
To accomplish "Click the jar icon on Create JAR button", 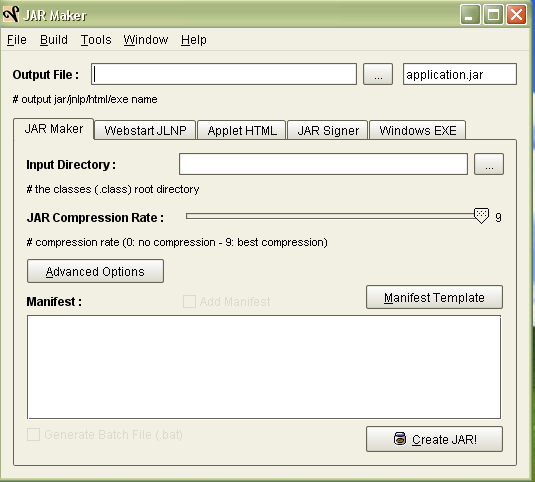I will [x=400, y=439].
